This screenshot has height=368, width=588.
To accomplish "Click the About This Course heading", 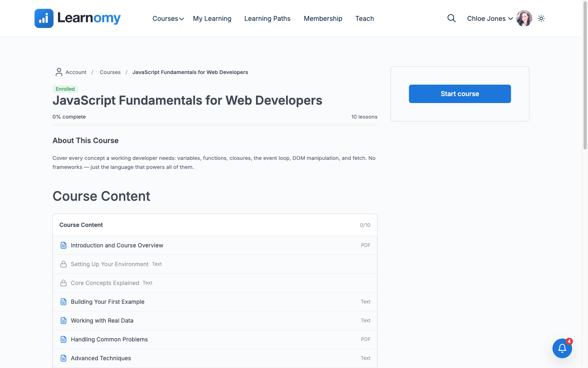I will click(x=85, y=140).
